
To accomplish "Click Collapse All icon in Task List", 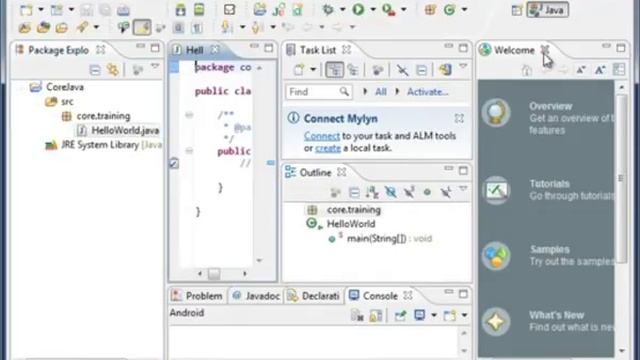I will [x=421, y=70].
